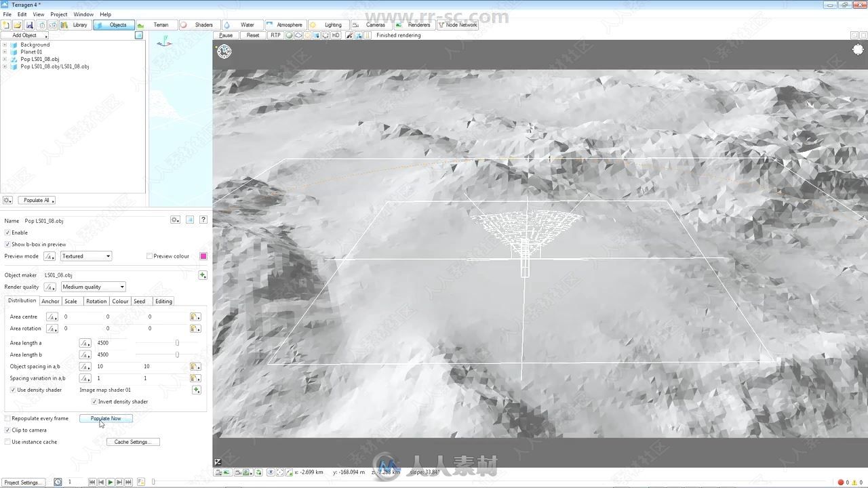868x488 pixels.
Task: Click the Area length a value field
Action: pos(112,343)
